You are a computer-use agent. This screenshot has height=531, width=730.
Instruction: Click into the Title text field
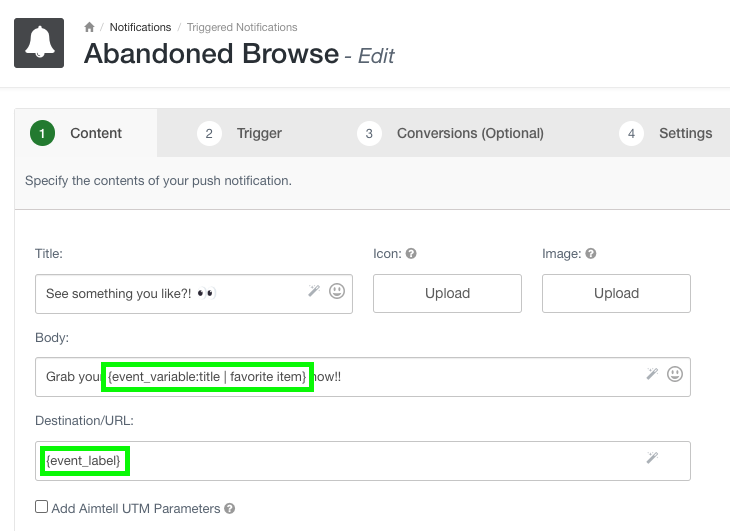170,293
